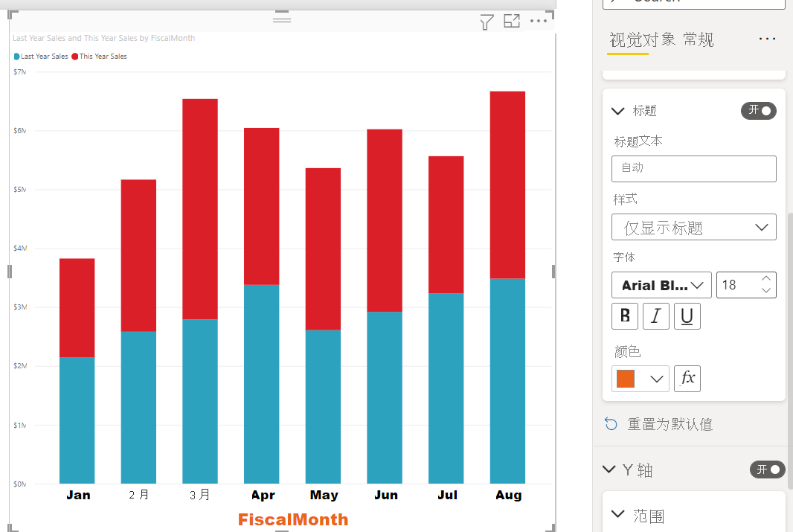The image size is (793, 532).
Task: Click the 标题文本 input field
Action: [x=693, y=169]
